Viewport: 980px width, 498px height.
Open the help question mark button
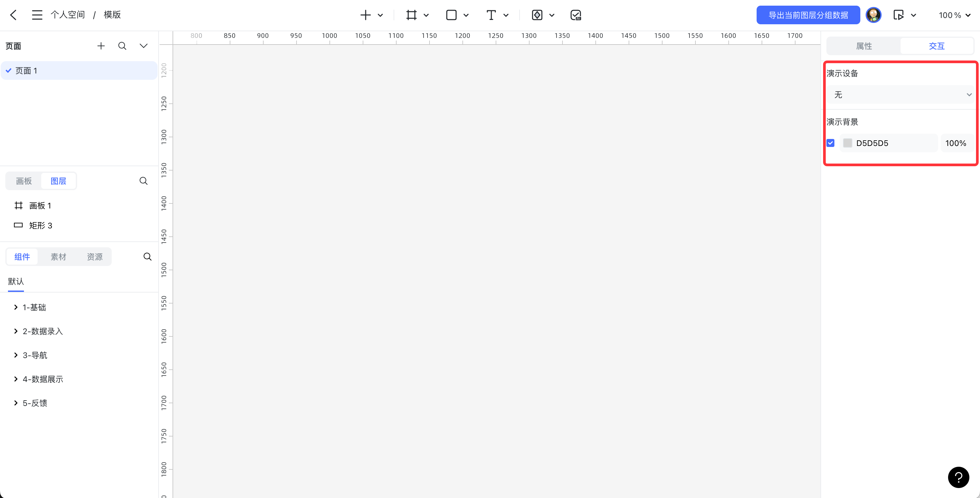pyautogui.click(x=958, y=477)
